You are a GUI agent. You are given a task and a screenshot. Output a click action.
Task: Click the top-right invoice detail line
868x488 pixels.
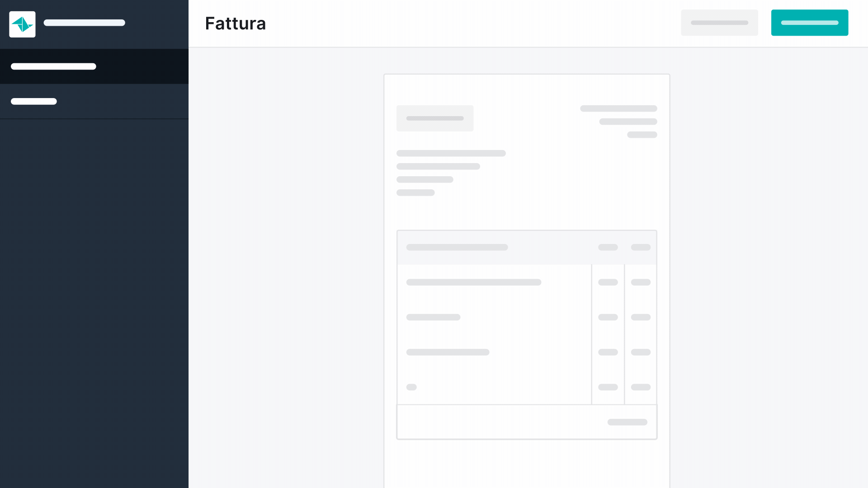coord(619,108)
